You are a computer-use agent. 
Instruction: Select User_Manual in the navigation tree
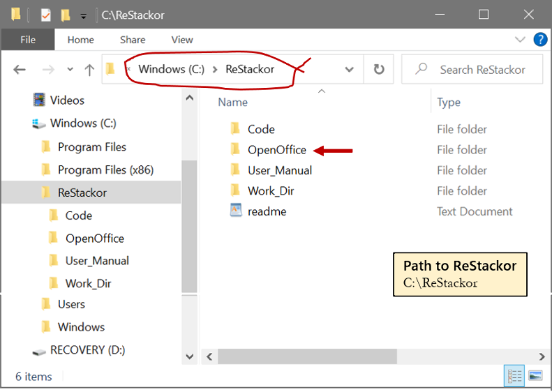[x=97, y=261]
